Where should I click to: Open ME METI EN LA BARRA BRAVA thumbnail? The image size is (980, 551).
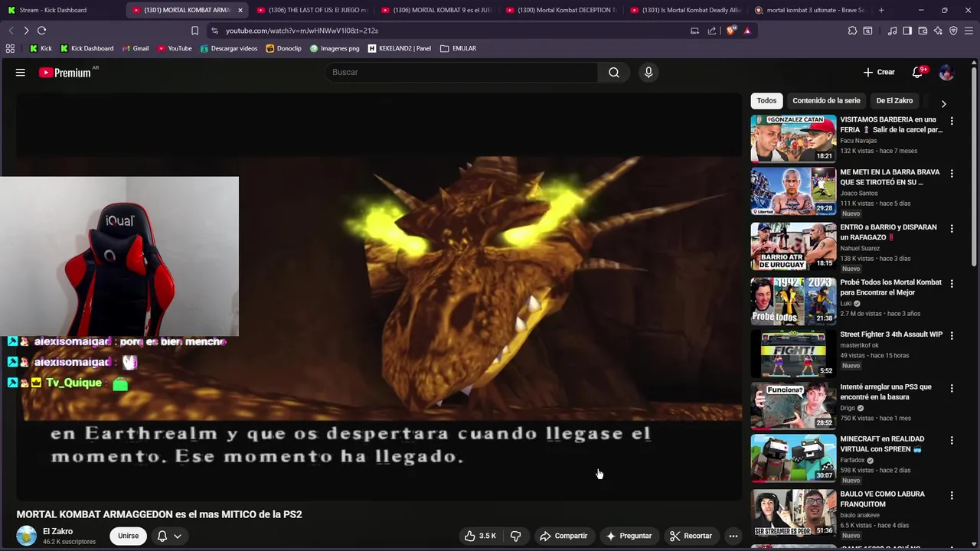pos(793,191)
